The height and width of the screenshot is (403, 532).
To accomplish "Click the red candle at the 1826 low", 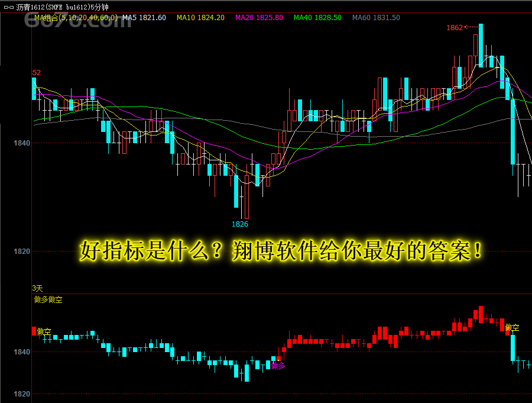I will [x=246, y=196].
